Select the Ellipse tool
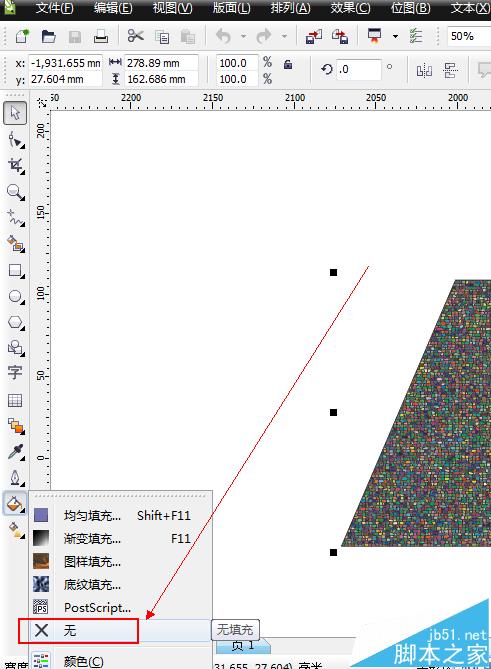 [x=16, y=297]
